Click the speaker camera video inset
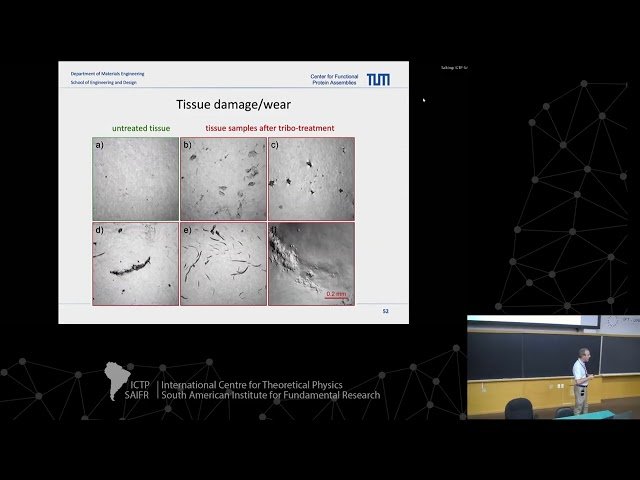The height and width of the screenshot is (480, 640). point(553,367)
